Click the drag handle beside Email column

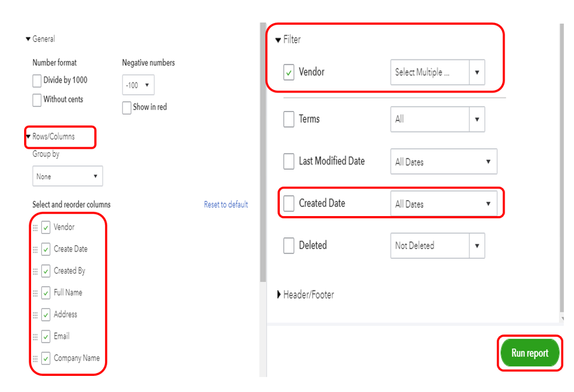[35, 337]
